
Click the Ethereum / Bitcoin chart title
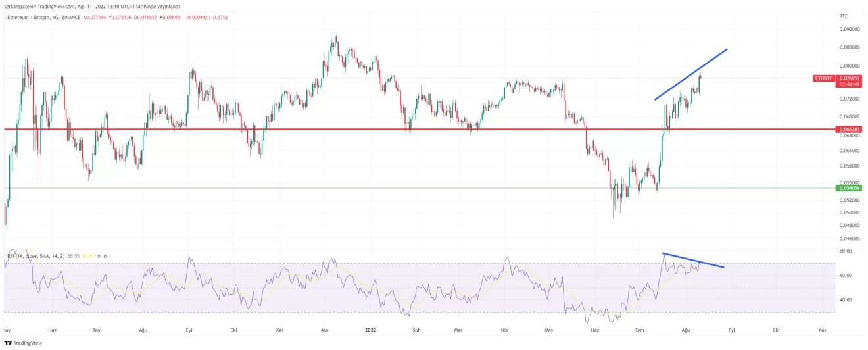click(27, 17)
